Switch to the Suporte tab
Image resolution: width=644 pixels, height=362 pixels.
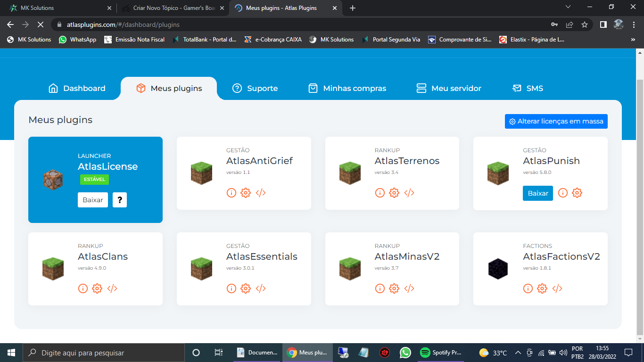255,89
